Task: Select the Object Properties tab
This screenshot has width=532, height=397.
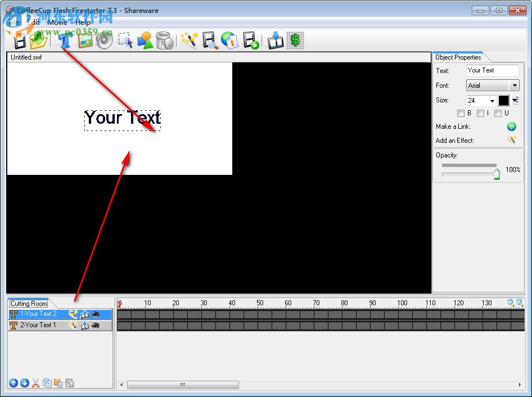Action: [x=458, y=57]
